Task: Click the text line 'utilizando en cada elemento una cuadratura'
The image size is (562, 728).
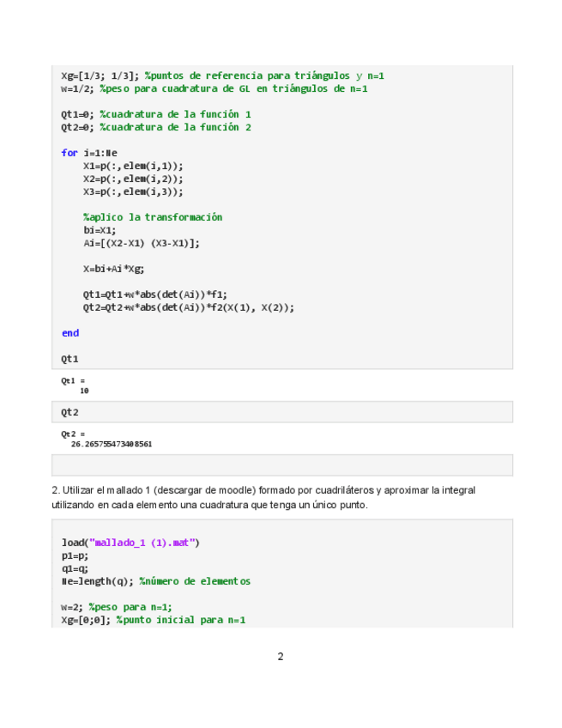Action: 209,505
